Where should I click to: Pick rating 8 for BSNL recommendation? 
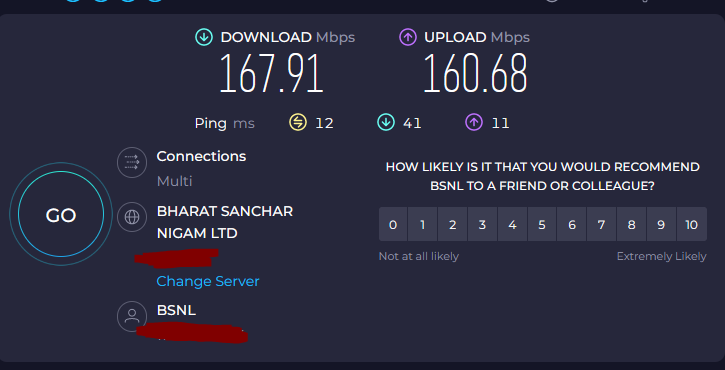pyautogui.click(x=631, y=224)
